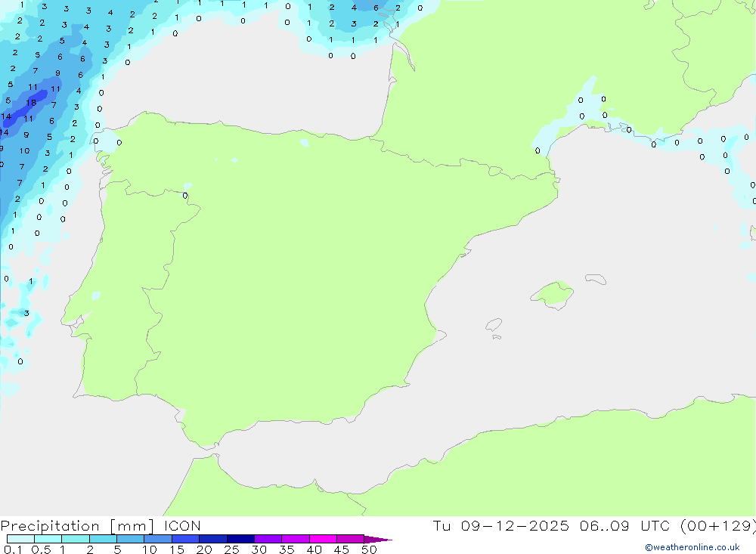The width and height of the screenshot is (756, 554).
Task: Click the 45–50 mm purple-magenta legend swatch
Action: (351, 539)
